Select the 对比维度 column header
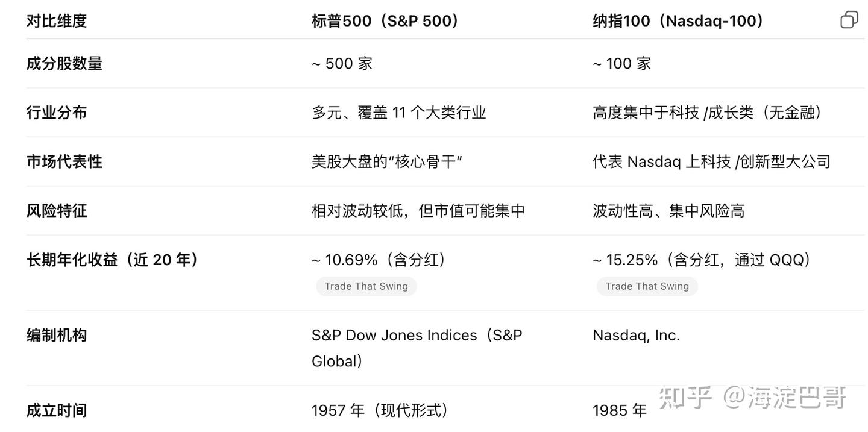Screen dimensions: 868x432 [57, 21]
